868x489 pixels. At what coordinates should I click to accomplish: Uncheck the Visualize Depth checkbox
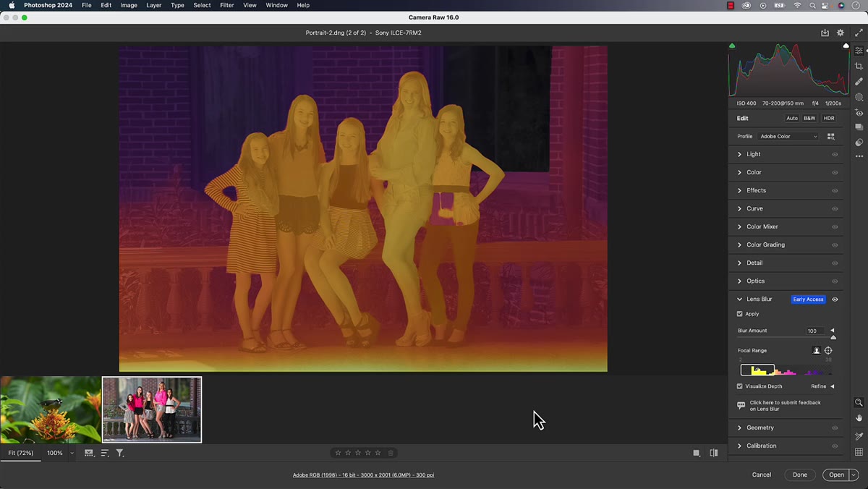pos(739,386)
